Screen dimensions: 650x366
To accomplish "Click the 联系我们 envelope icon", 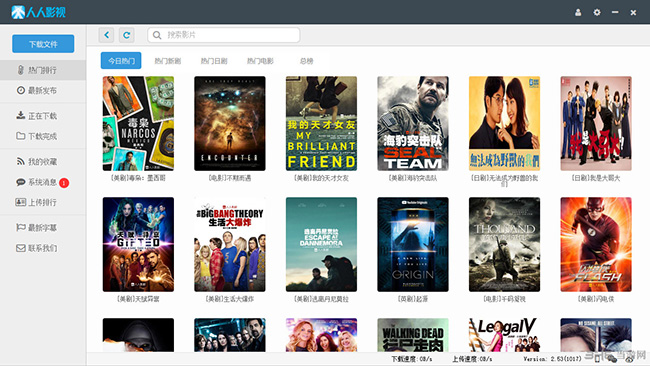I will (x=21, y=248).
